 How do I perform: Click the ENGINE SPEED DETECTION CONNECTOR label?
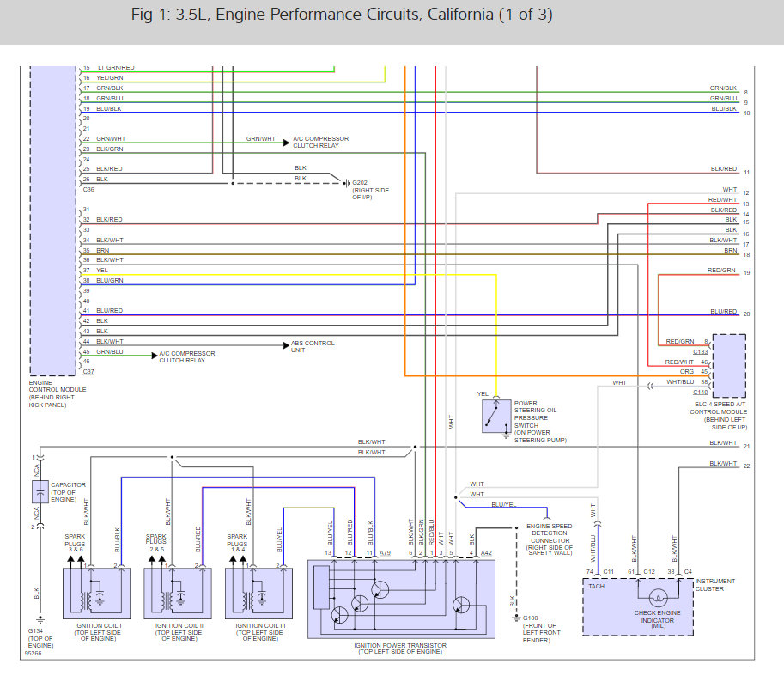tap(550, 539)
